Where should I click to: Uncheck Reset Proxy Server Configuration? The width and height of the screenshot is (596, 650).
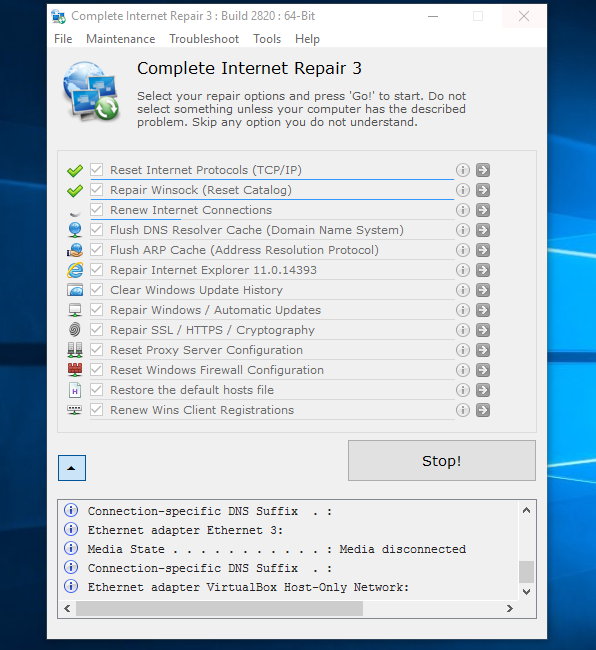tap(97, 350)
